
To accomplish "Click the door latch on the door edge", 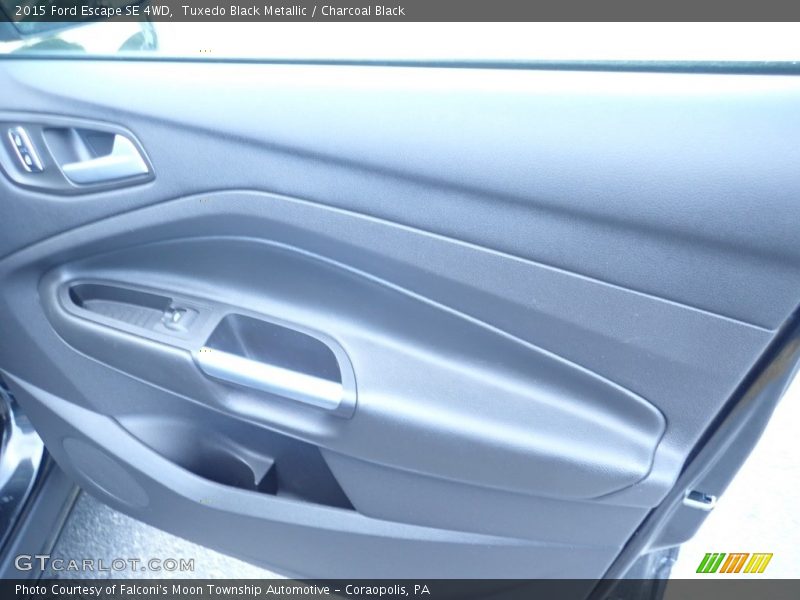I will pos(699,499).
